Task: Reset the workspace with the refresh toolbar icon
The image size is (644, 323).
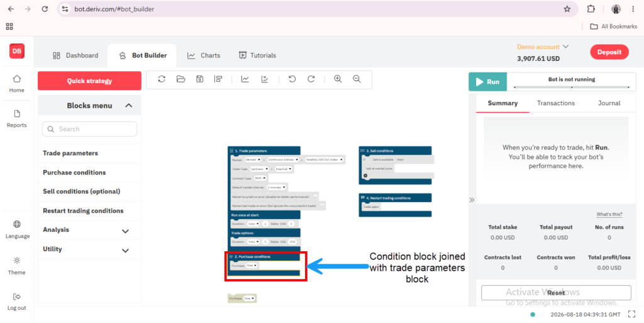Action: 162,79
